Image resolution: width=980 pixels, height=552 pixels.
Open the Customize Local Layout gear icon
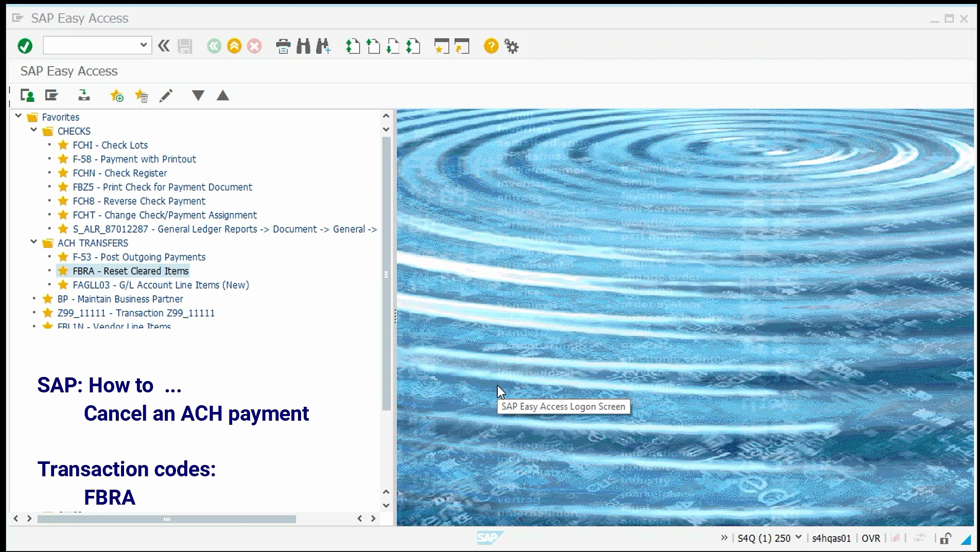pyautogui.click(x=511, y=46)
